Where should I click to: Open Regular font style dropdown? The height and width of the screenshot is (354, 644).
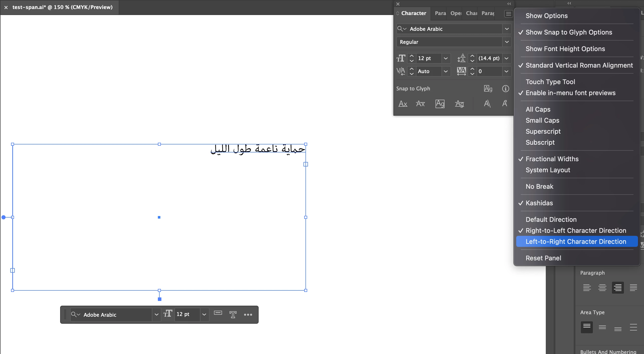tap(507, 42)
